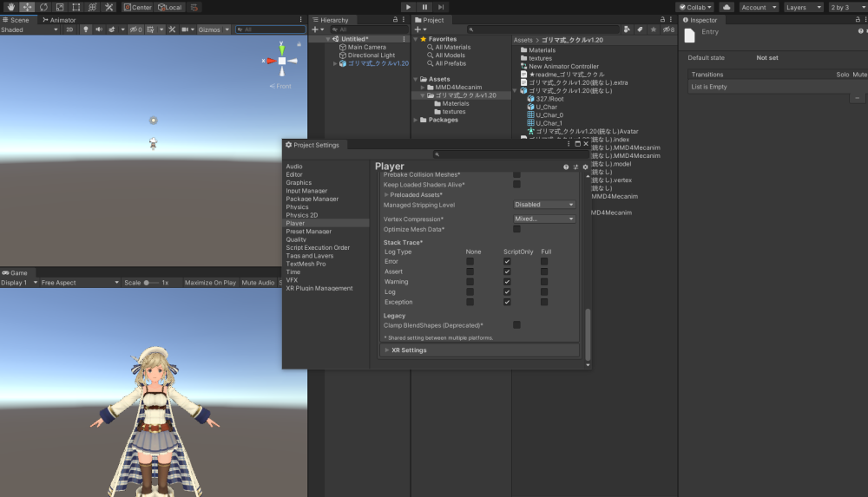Set Exception stack trace to Full
Image resolution: width=868 pixels, height=497 pixels.
[x=544, y=302]
